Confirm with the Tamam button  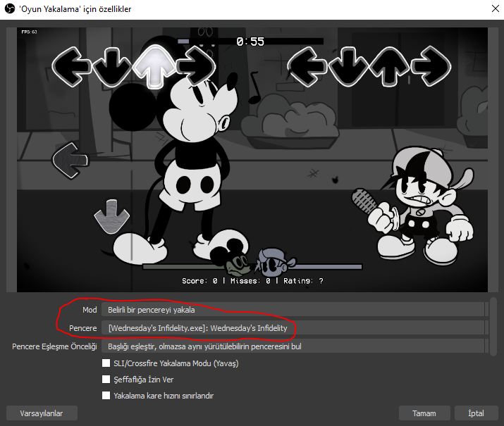point(424,413)
